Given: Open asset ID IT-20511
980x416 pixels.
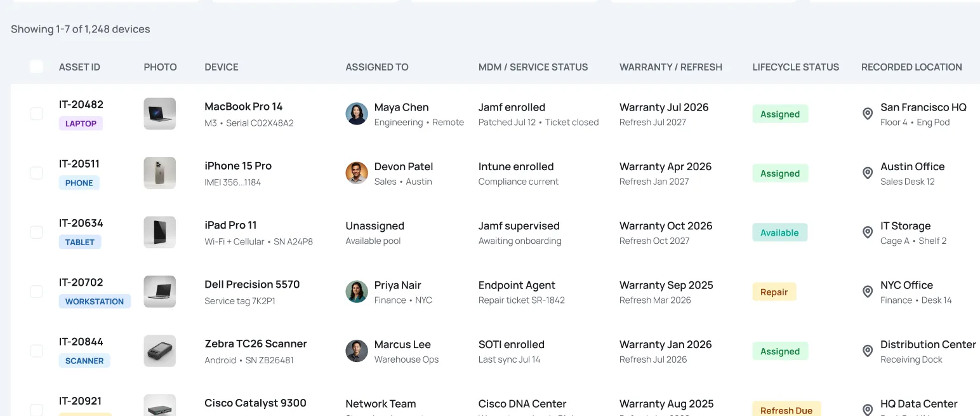Looking at the screenshot, I should 79,164.
